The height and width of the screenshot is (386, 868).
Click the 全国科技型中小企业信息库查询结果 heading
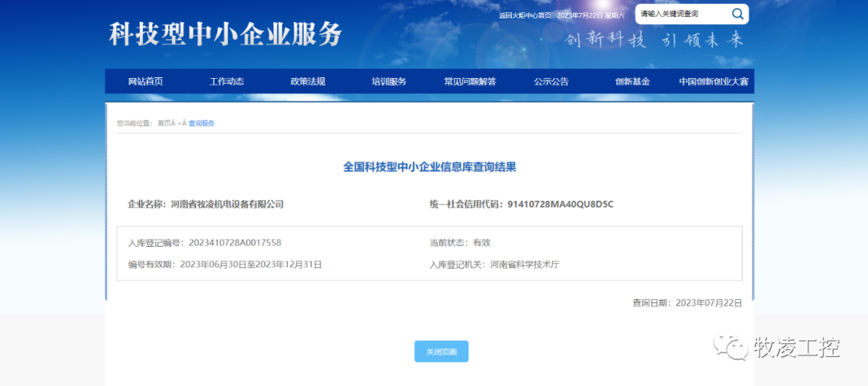point(429,167)
